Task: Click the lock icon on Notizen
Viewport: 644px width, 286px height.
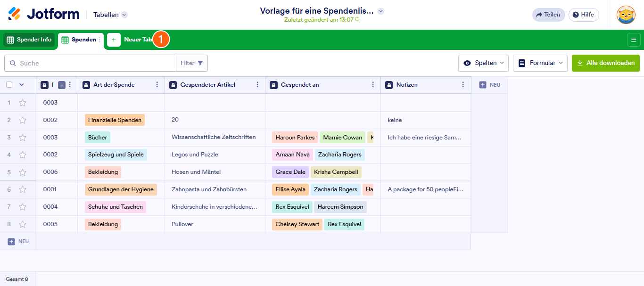Action: point(389,85)
